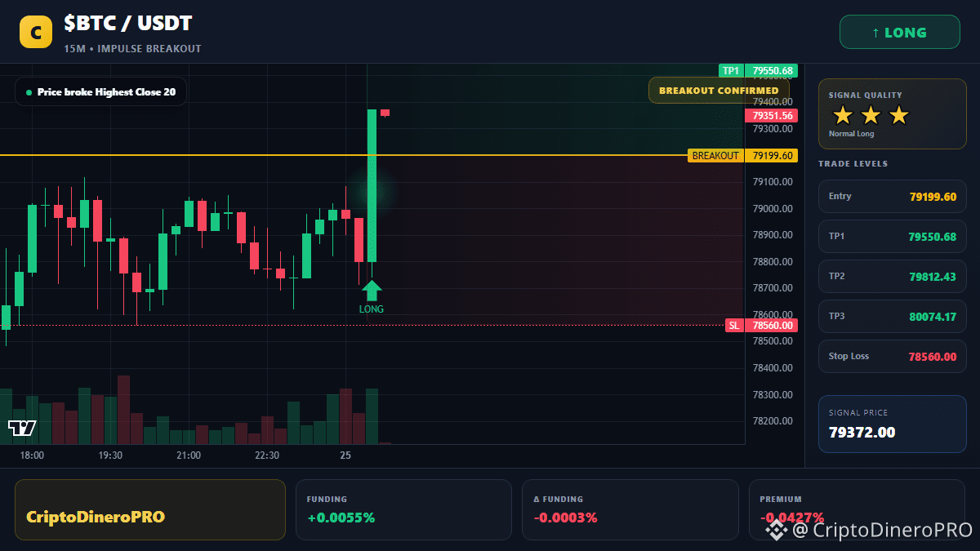This screenshot has height=551, width=980.
Task: Click the Δ Funding -0.0003% card
Action: click(x=630, y=509)
